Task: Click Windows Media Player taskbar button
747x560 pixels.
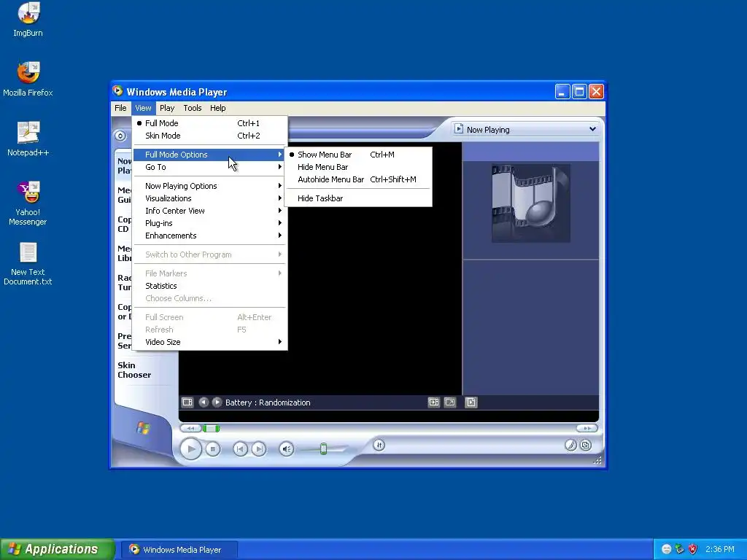Action: pyautogui.click(x=178, y=550)
